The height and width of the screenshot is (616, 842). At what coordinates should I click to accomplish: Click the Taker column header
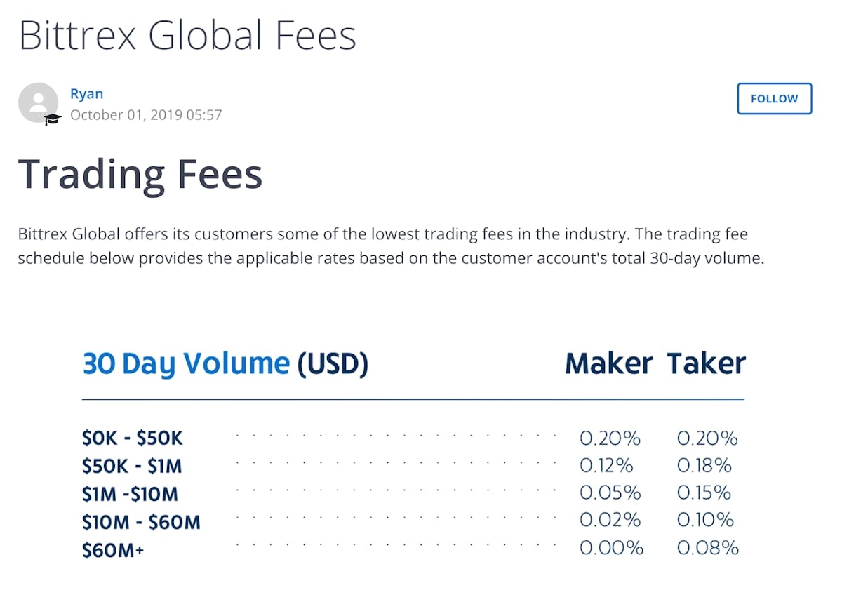coord(706,363)
